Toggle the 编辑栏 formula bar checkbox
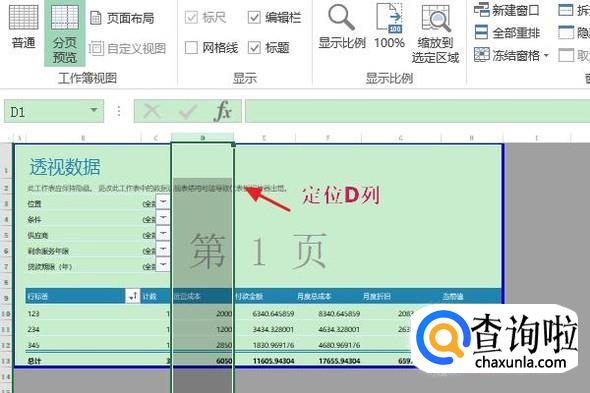This screenshot has height=393, width=590. click(x=254, y=17)
